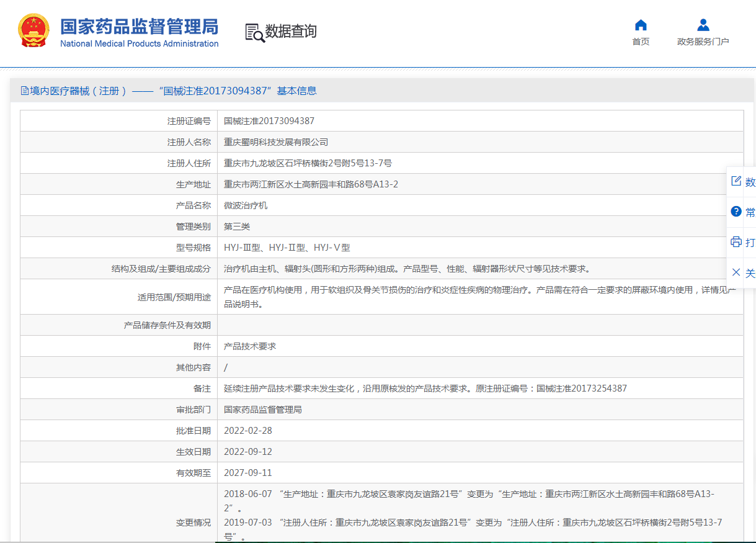The width and height of the screenshot is (756, 543).
Task: Click the 备注 label
Action: [x=202, y=388]
